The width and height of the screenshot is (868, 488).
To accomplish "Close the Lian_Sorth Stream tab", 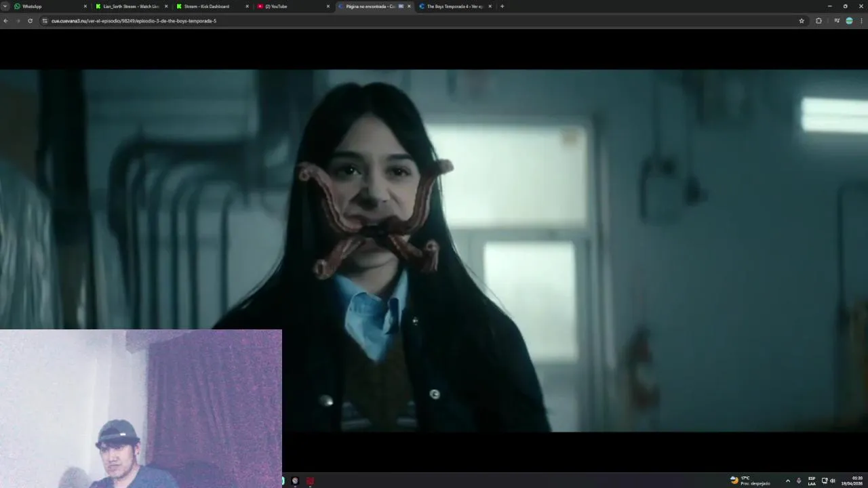I will click(x=166, y=6).
